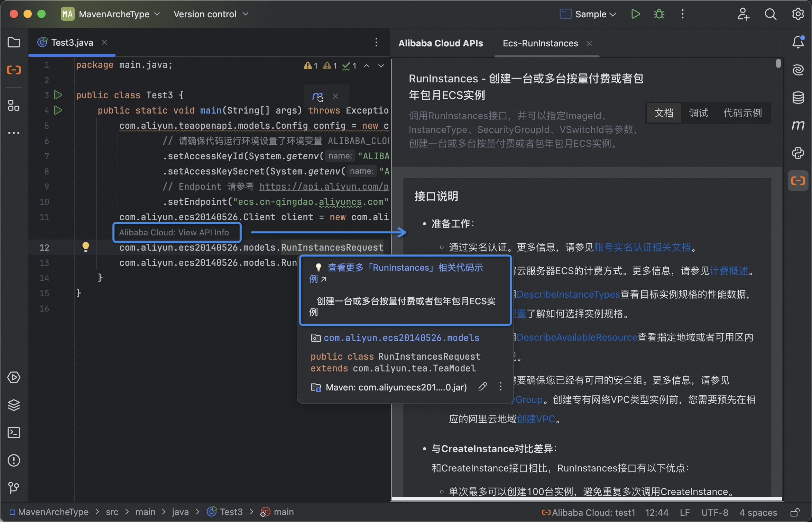Switch to 调试 debug tab
812x522 pixels.
click(x=698, y=113)
